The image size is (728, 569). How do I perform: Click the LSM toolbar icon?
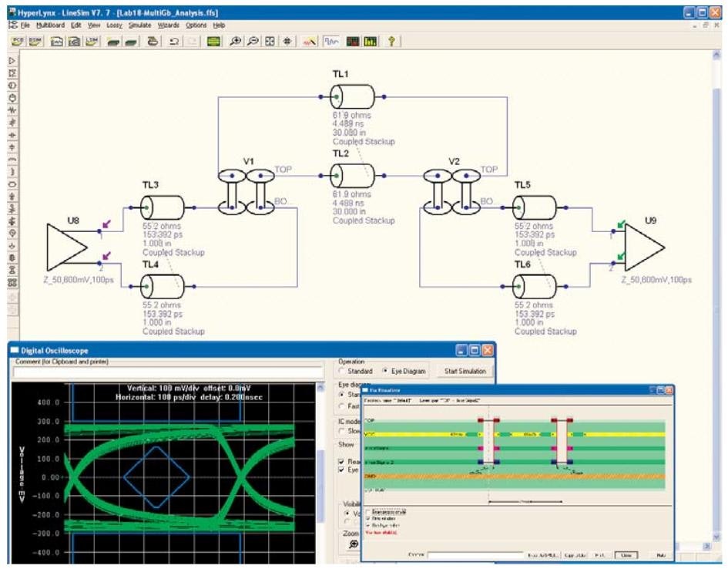(92, 42)
